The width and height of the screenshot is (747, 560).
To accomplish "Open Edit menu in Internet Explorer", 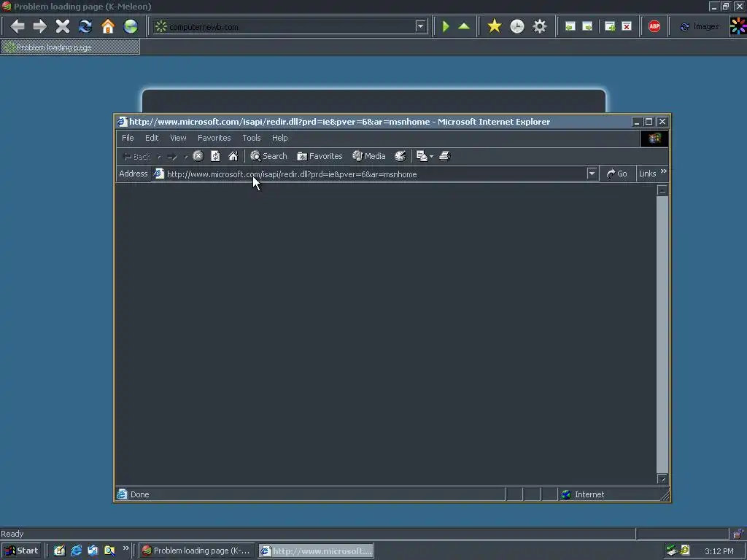I will (x=152, y=138).
